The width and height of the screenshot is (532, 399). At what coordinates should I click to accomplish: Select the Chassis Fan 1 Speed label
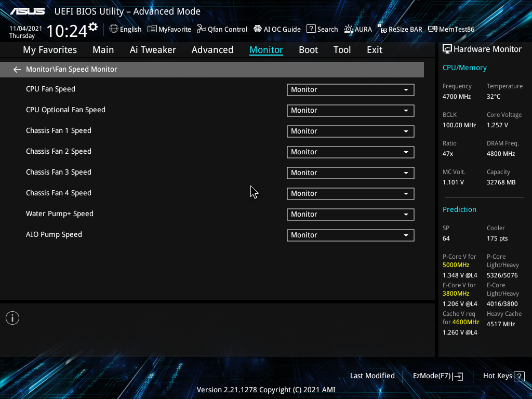tap(59, 130)
